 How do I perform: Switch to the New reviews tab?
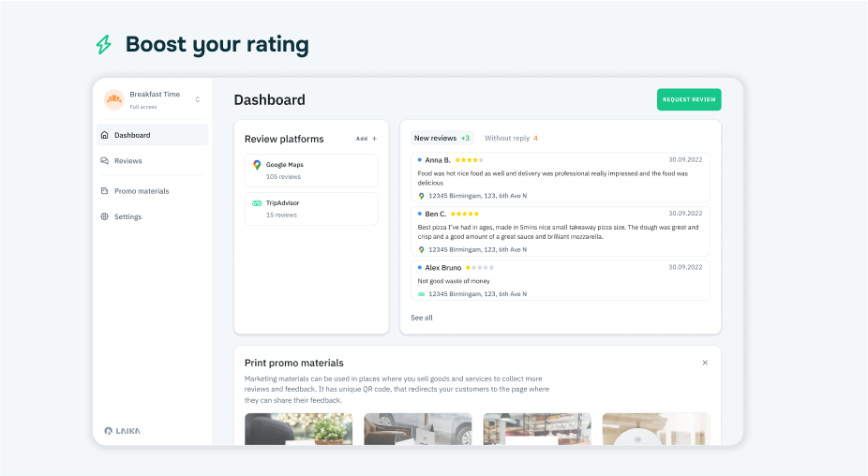(x=441, y=138)
